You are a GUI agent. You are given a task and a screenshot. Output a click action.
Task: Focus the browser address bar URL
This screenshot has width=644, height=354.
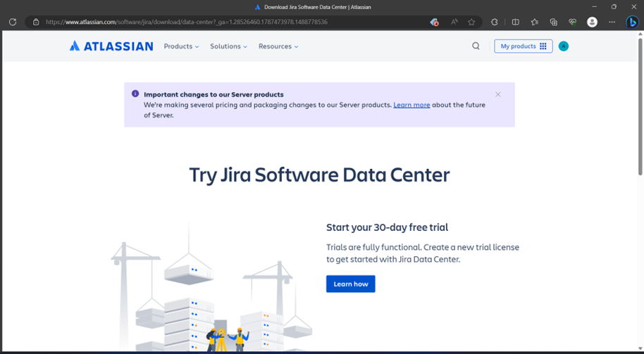[x=187, y=22]
